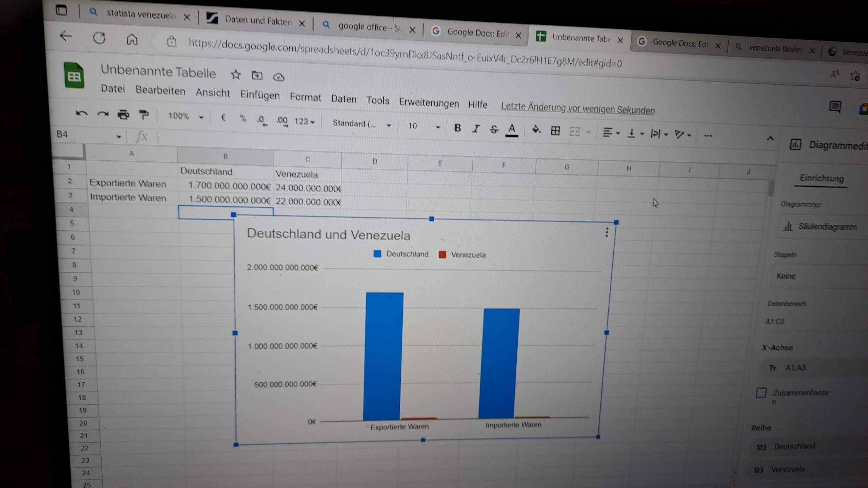Select the paint format tool
Viewport: 868px width, 488px height.
click(x=144, y=115)
